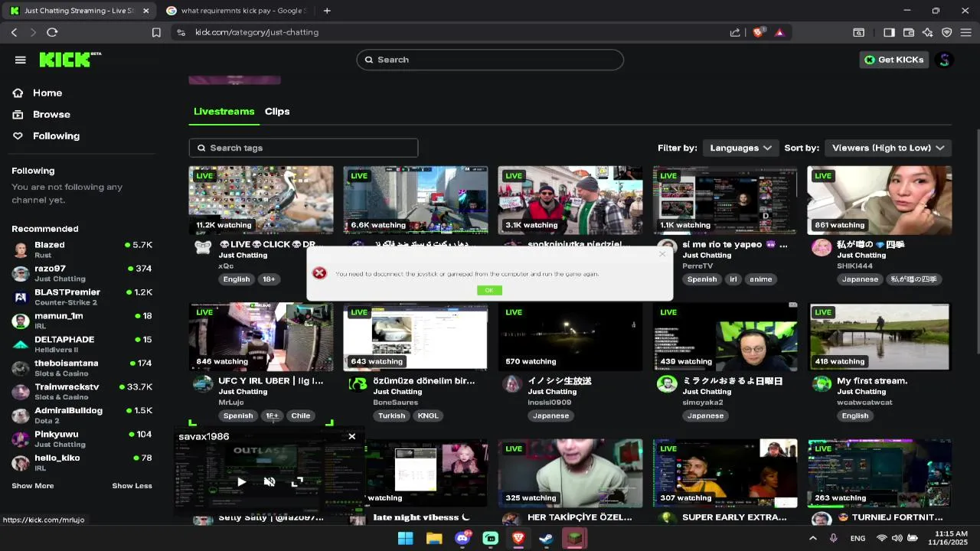The height and width of the screenshot is (551, 980).
Task: Open the user profile avatar menu
Action: click(x=944, y=60)
